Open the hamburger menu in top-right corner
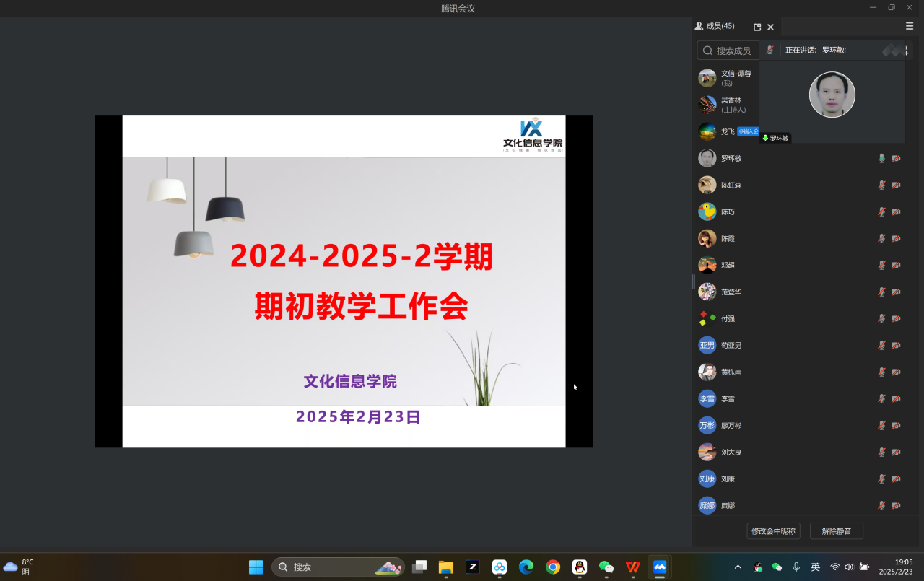The image size is (924, 581). point(909,26)
